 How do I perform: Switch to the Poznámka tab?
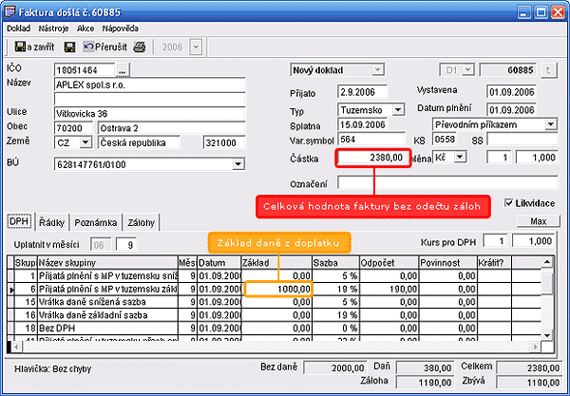(x=96, y=222)
